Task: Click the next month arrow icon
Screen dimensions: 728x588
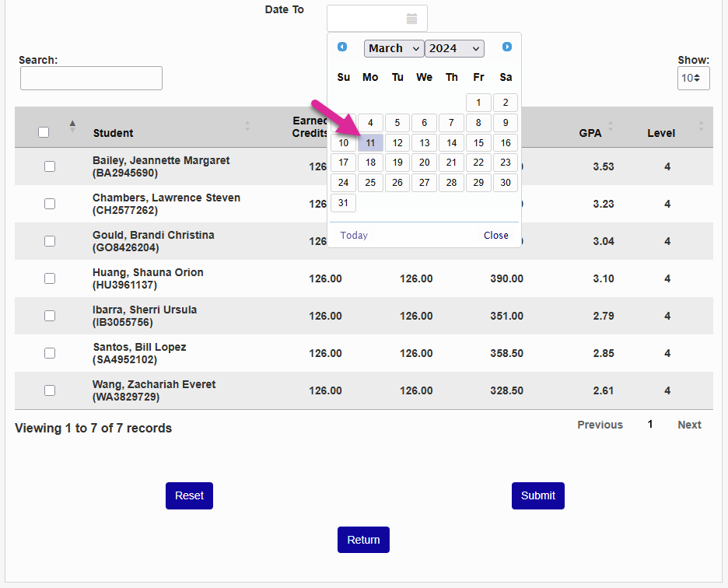Action: coord(507,47)
